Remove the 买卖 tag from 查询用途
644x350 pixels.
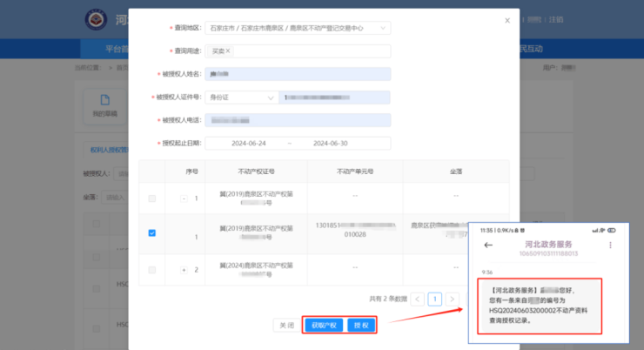[228, 51]
